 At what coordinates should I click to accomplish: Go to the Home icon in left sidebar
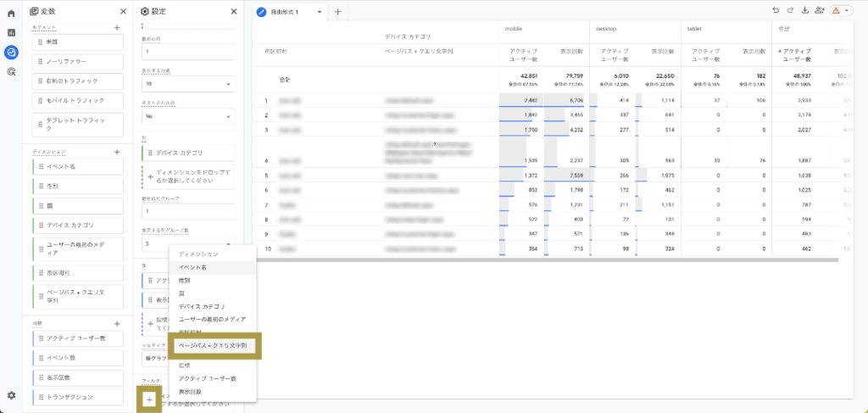[11, 14]
